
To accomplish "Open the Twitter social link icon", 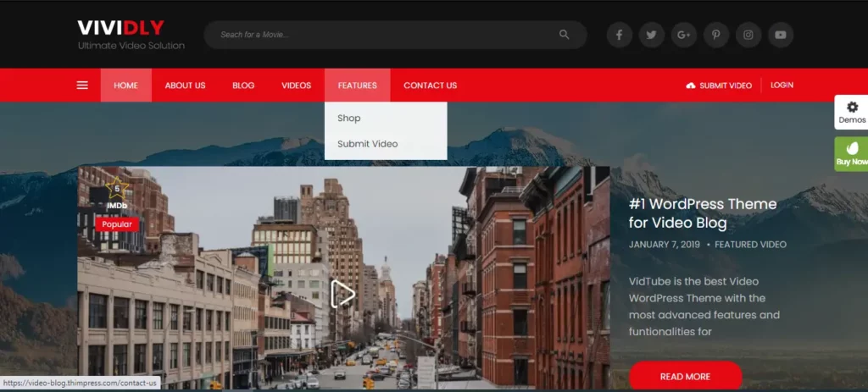I will [651, 35].
